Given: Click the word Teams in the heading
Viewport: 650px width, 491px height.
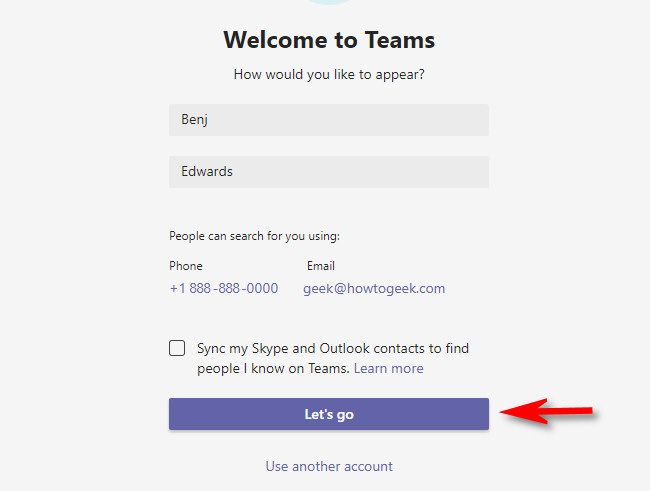Looking at the screenshot, I should pyautogui.click(x=400, y=40).
